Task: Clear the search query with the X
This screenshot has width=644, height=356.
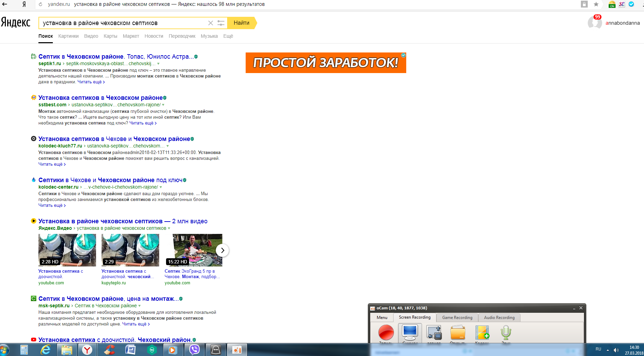Action: pos(211,23)
